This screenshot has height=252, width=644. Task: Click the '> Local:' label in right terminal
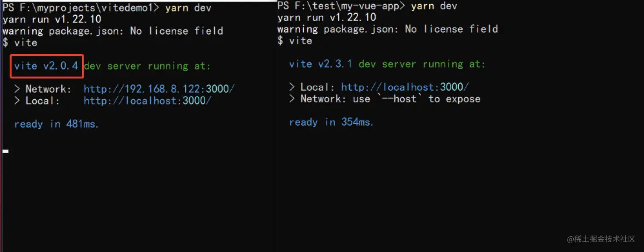(x=312, y=87)
